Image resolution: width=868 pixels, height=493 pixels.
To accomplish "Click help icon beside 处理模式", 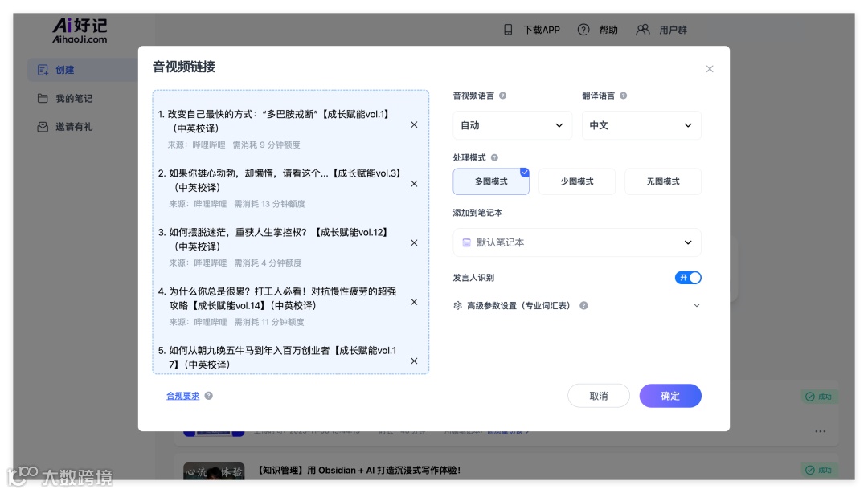I will coord(494,157).
